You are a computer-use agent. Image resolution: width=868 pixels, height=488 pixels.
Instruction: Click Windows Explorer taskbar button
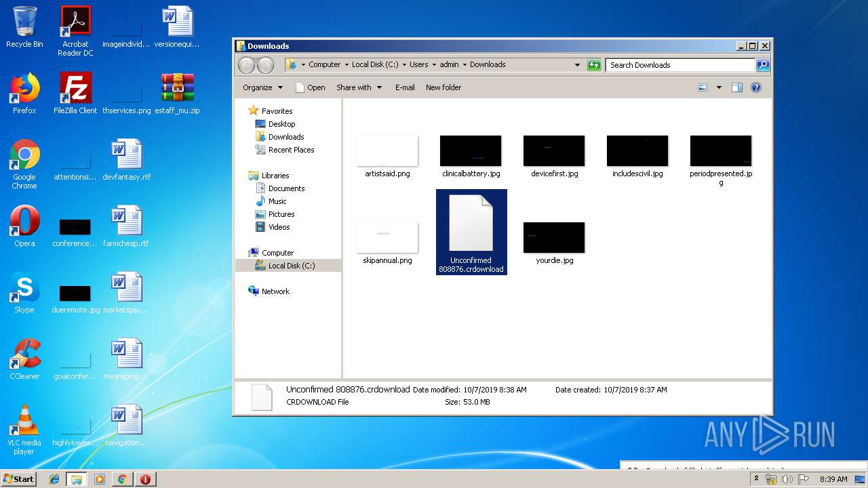pos(77,479)
